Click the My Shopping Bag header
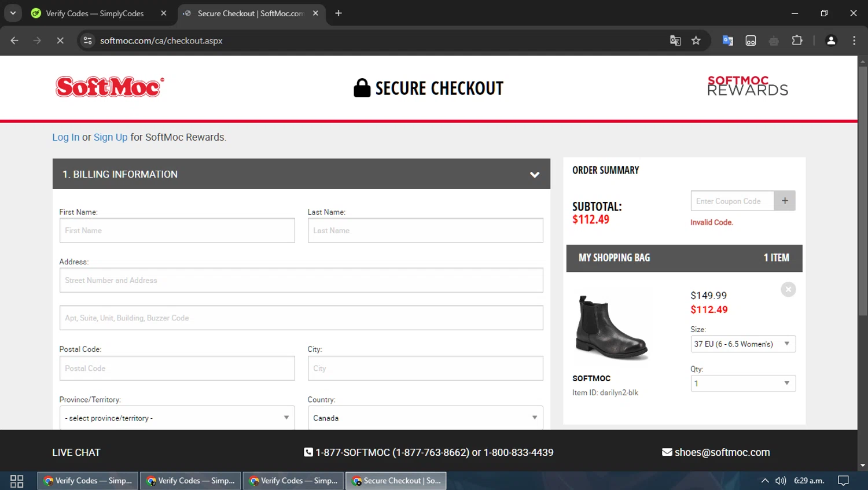The width and height of the screenshot is (868, 490). point(684,258)
